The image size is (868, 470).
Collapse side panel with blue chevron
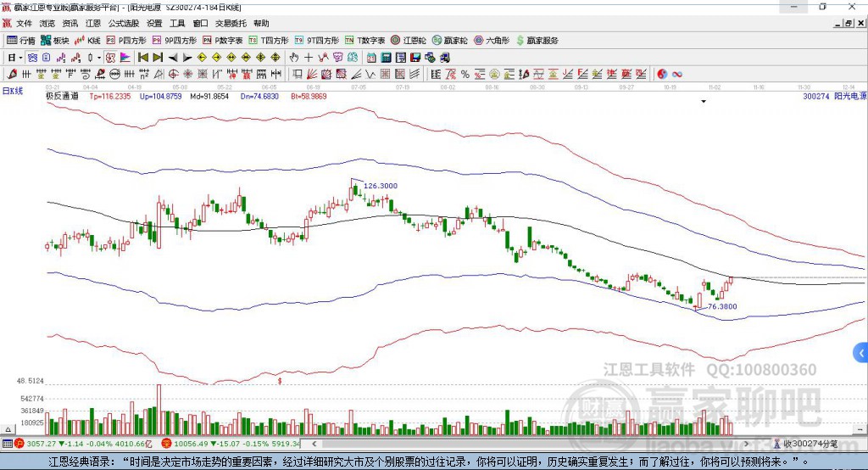[861, 353]
